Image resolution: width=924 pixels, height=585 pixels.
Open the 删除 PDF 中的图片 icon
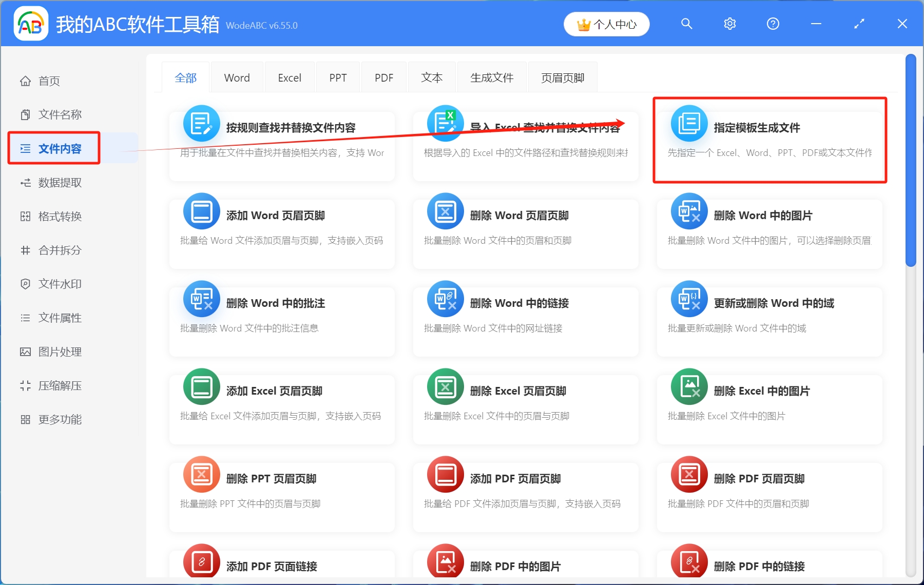tap(446, 562)
